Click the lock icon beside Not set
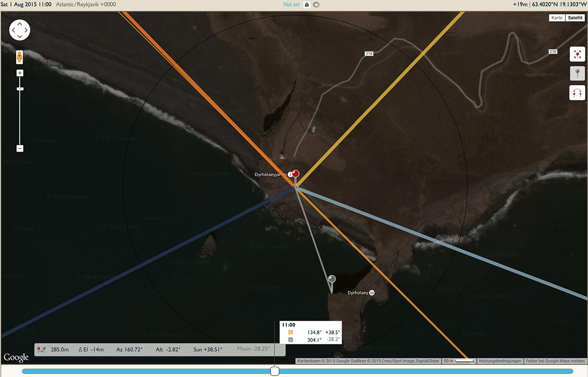588x377 pixels. coord(307,4)
